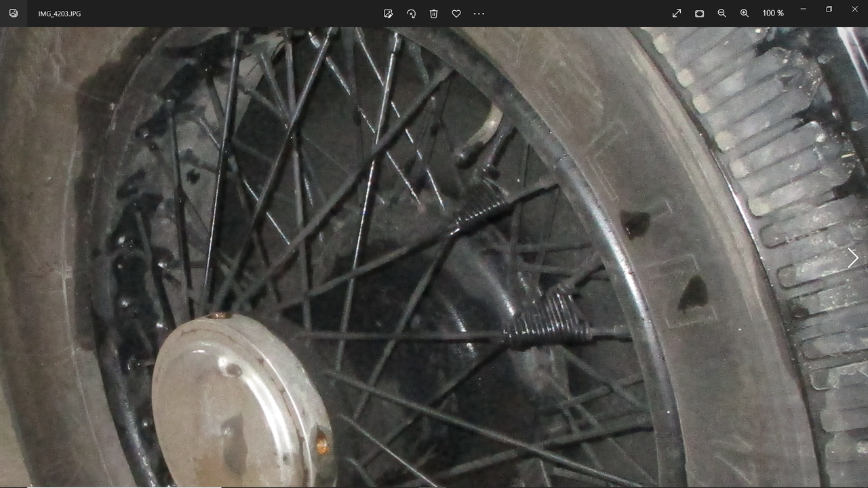Open the Photos app home icon
868x488 pixels.
14,13
